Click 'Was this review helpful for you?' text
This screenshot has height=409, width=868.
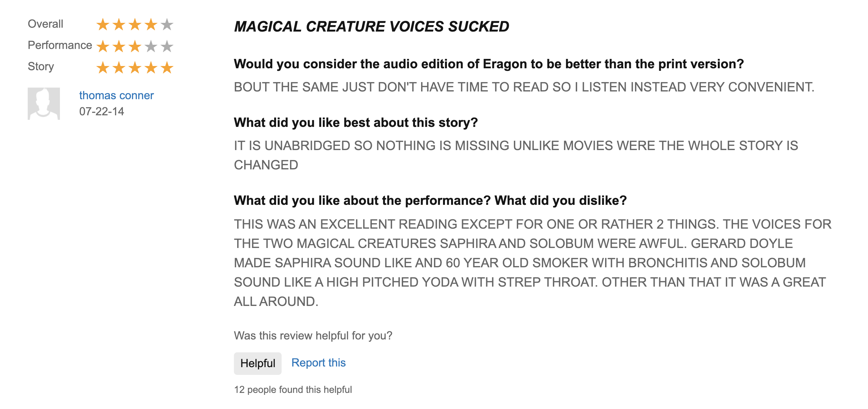313,336
